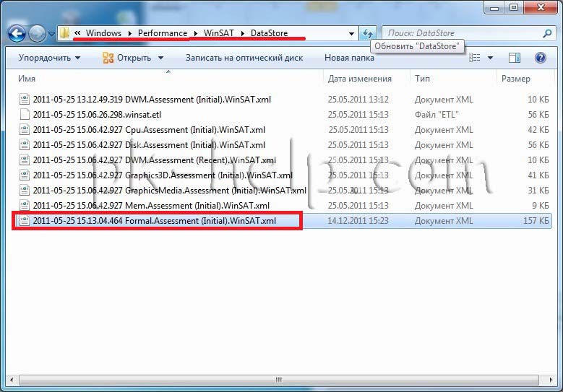
Task: Click the scrollbar left arrow
Action: point(12,380)
